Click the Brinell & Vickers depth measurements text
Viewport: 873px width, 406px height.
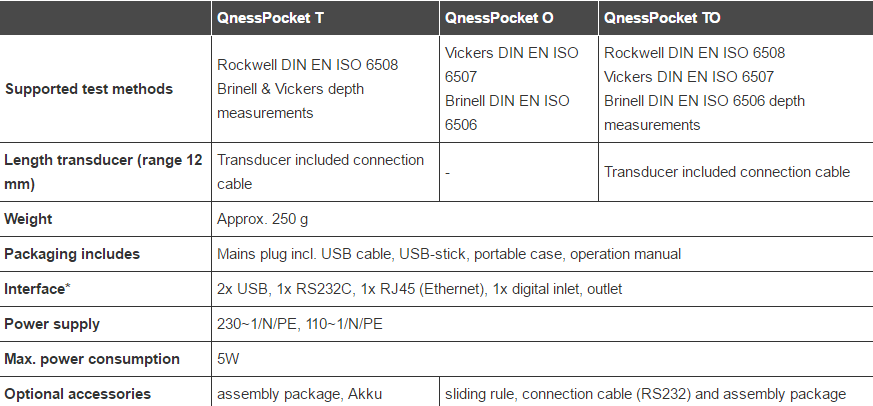pos(290,101)
